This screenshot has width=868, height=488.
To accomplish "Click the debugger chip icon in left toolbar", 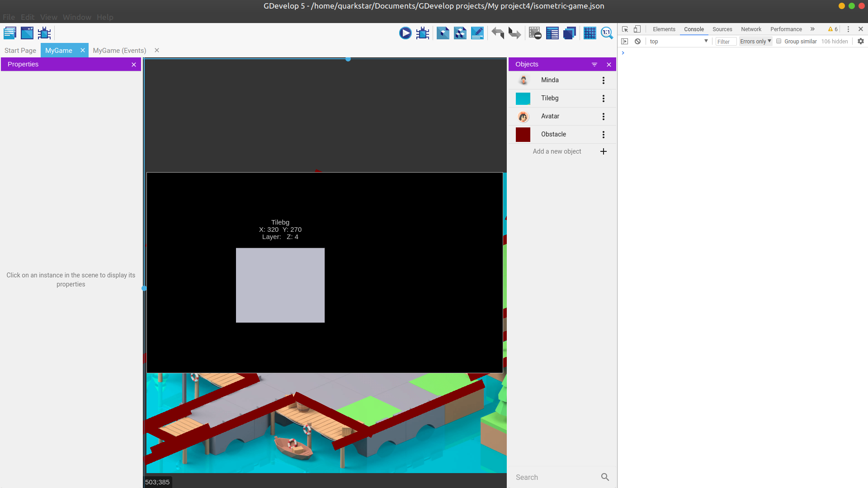I will click(x=44, y=33).
